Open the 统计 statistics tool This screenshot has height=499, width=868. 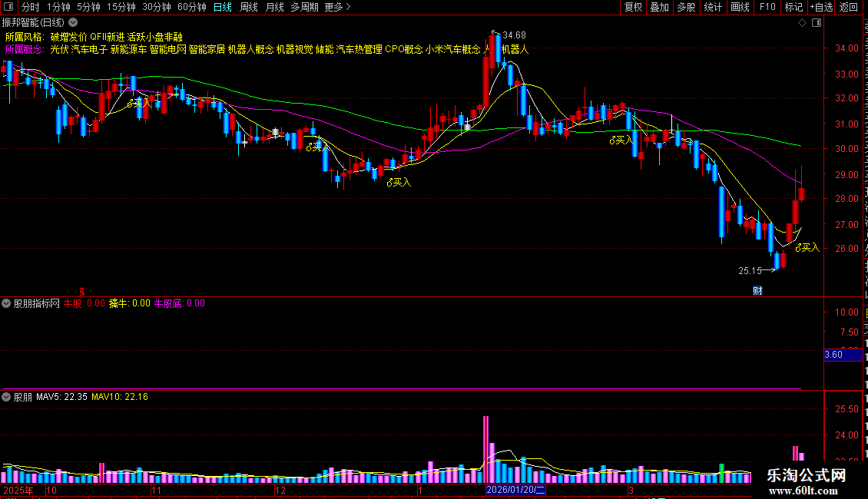click(712, 7)
